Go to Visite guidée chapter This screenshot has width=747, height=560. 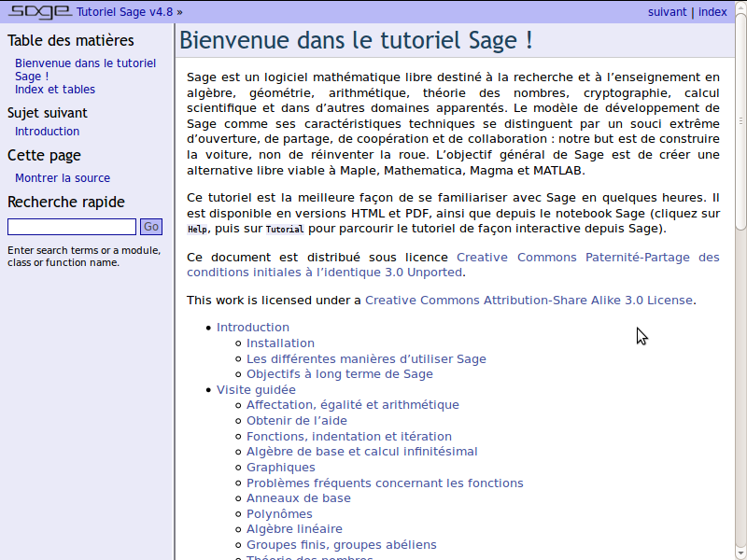256,390
